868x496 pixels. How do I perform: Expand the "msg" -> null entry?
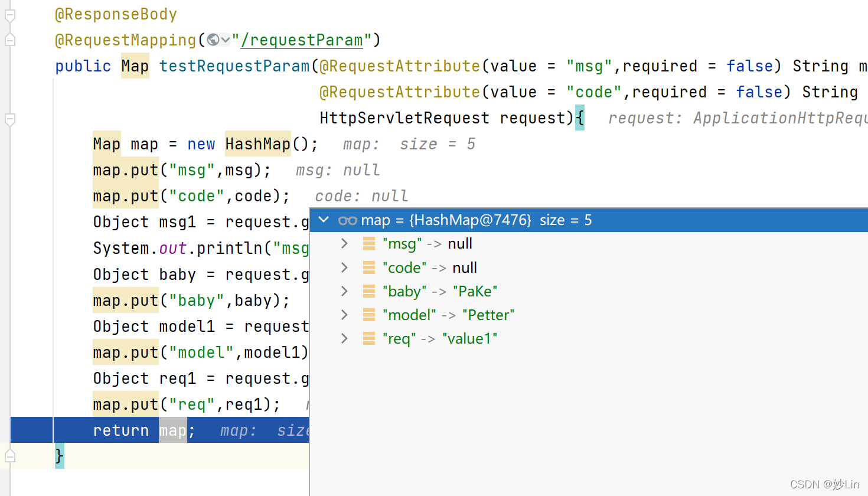(x=344, y=243)
